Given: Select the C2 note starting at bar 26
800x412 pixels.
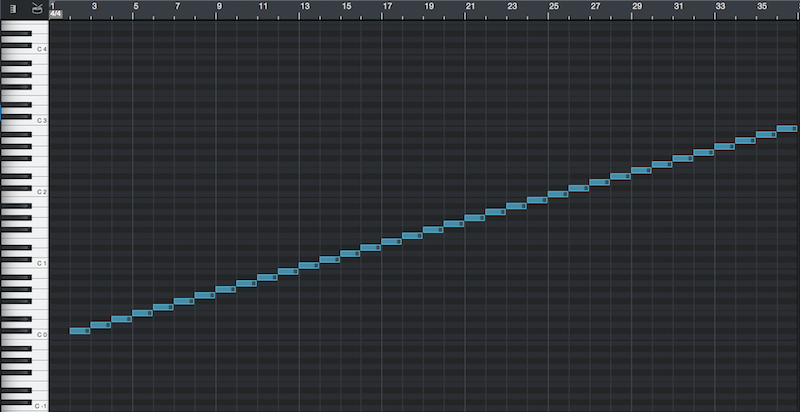Looking at the screenshot, I should (580, 188).
